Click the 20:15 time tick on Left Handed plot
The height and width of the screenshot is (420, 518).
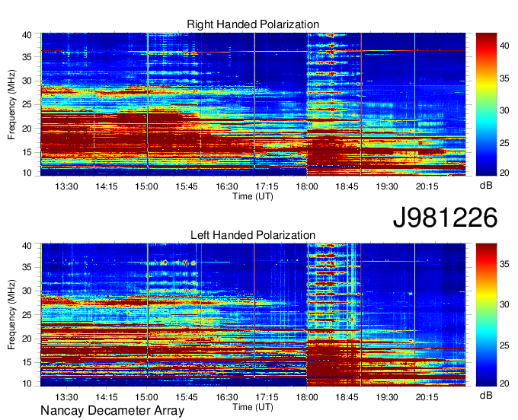[427, 397]
